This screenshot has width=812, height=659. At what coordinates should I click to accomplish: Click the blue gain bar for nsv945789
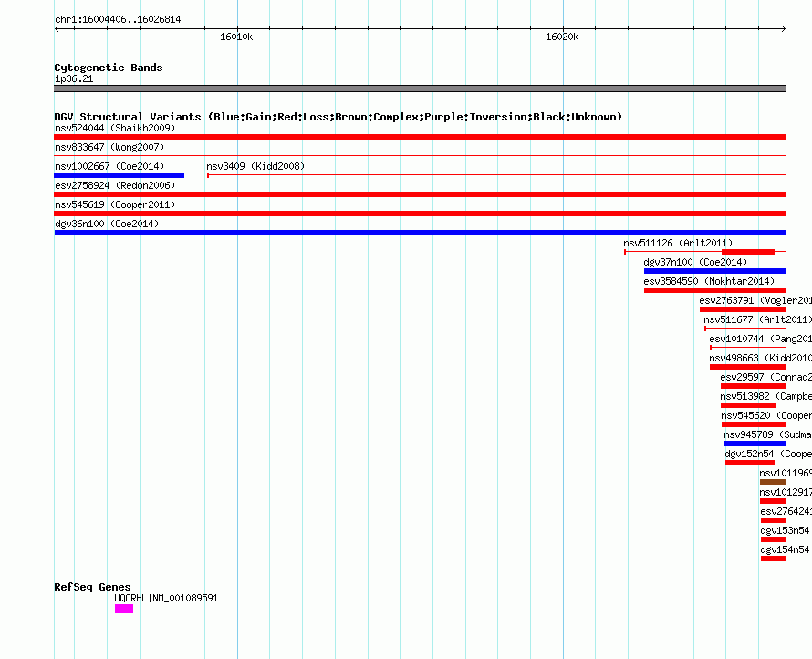755,444
